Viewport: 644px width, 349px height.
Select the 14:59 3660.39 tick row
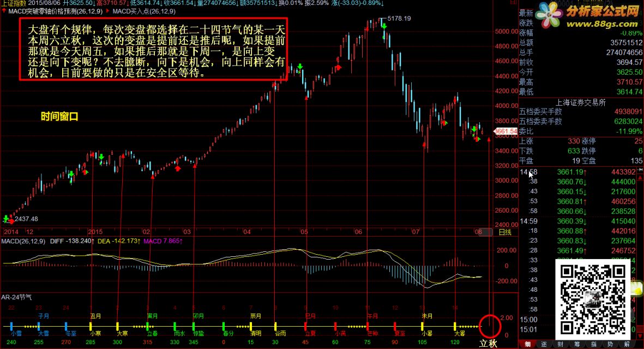click(578, 221)
